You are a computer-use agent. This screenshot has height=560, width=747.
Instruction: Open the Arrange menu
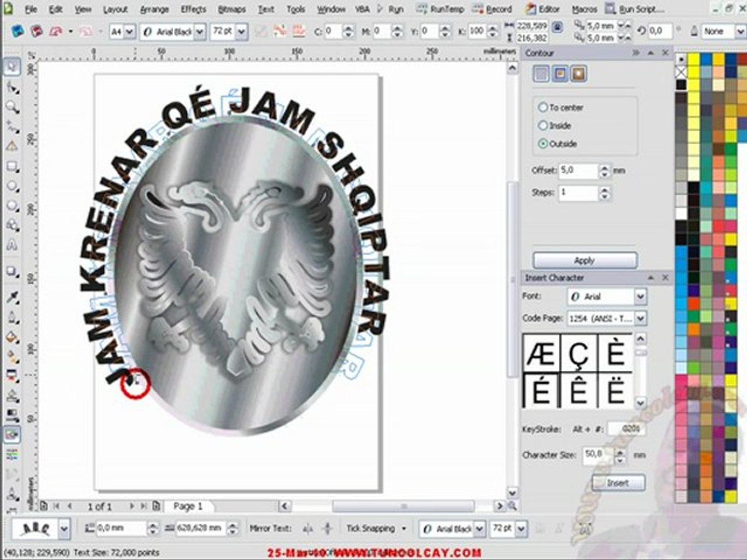point(154,9)
